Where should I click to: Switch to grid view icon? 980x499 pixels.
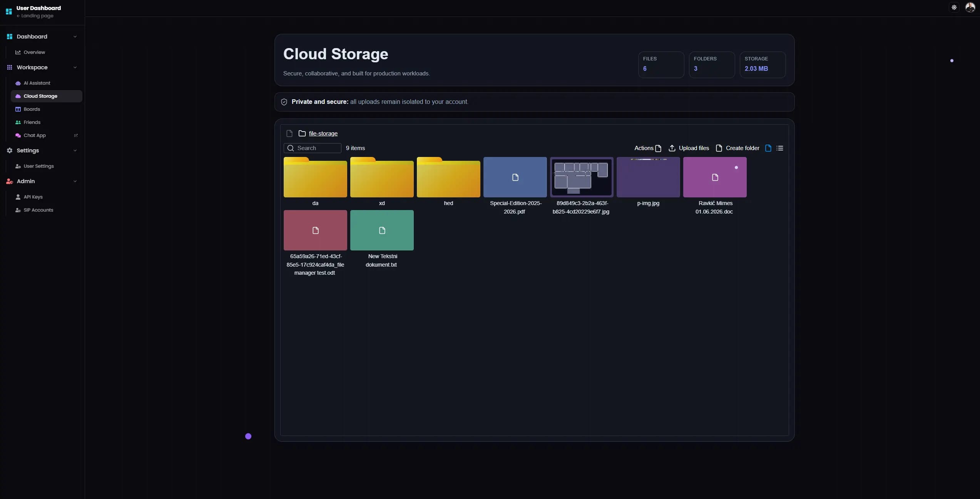click(x=768, y=148)
